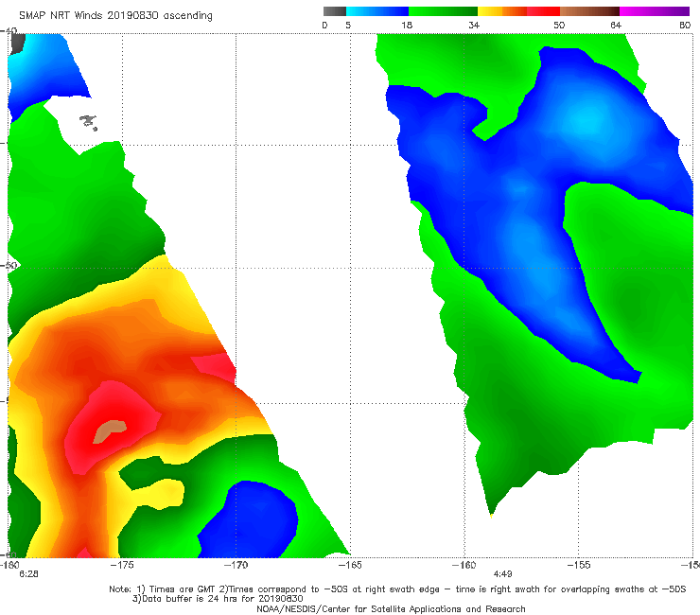Click the longitude label '-170'

pos(236,565)
